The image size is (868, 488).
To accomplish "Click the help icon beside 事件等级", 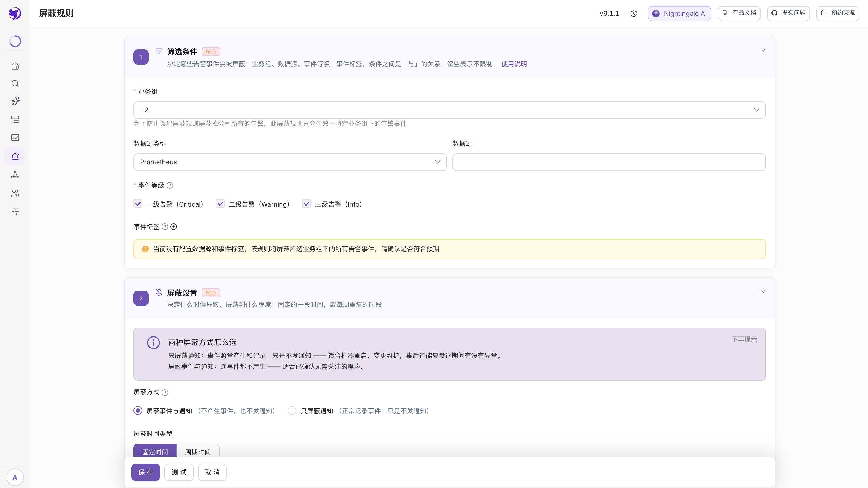I will coord(170,185).
